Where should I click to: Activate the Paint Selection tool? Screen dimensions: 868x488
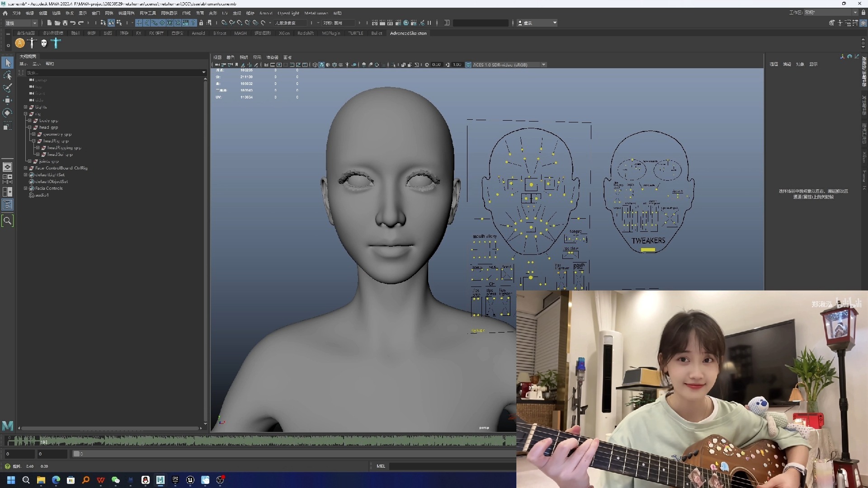(x=8, y=88)
